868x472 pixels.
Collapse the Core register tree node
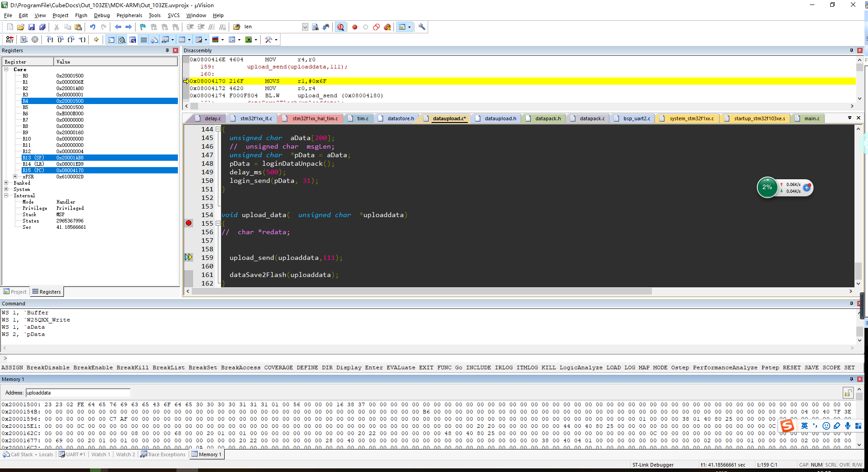pyautogui.click(x=6, y=69)
